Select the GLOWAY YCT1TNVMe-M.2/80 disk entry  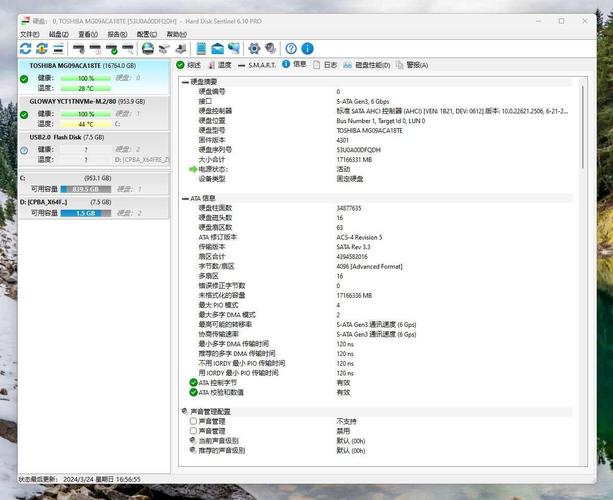coord(94,113)
